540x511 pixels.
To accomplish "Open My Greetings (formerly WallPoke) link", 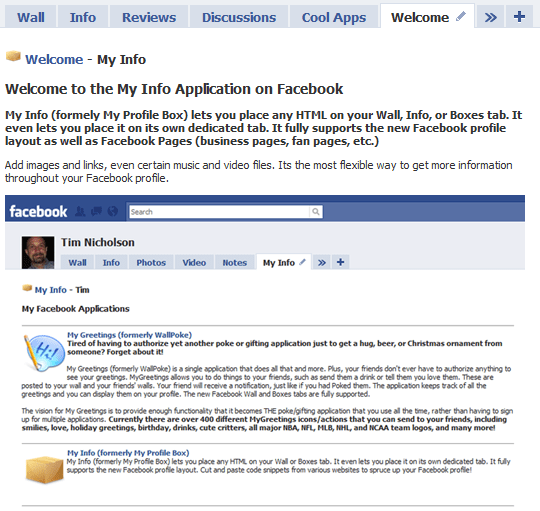I will click(x=129, y=335).
